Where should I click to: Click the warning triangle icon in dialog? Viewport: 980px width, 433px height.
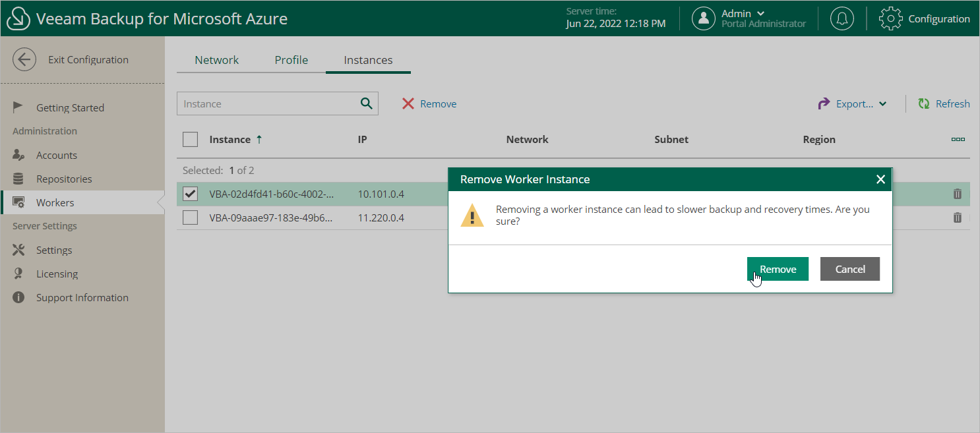pos(472,215)
